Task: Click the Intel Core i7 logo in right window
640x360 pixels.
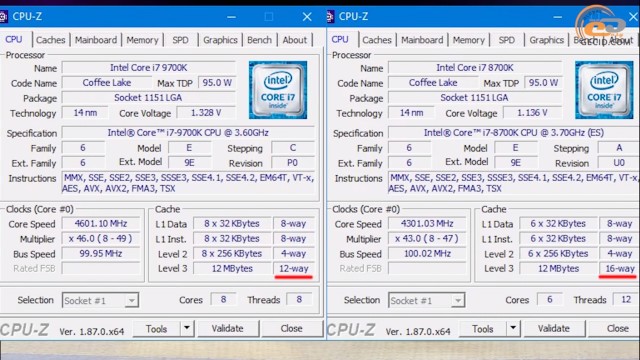Action: 604,90
